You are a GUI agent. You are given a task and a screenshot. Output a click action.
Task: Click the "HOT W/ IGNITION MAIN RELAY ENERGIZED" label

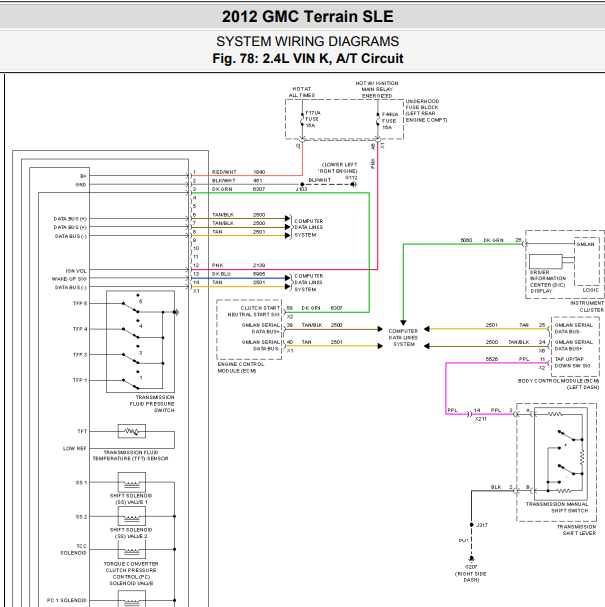tap(377, 89)
